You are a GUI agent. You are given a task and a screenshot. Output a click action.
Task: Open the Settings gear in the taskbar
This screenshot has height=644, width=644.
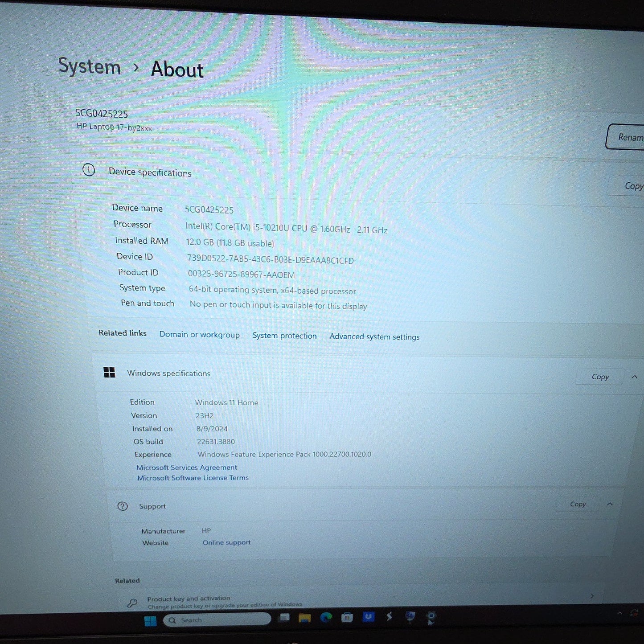pos(431,617)
